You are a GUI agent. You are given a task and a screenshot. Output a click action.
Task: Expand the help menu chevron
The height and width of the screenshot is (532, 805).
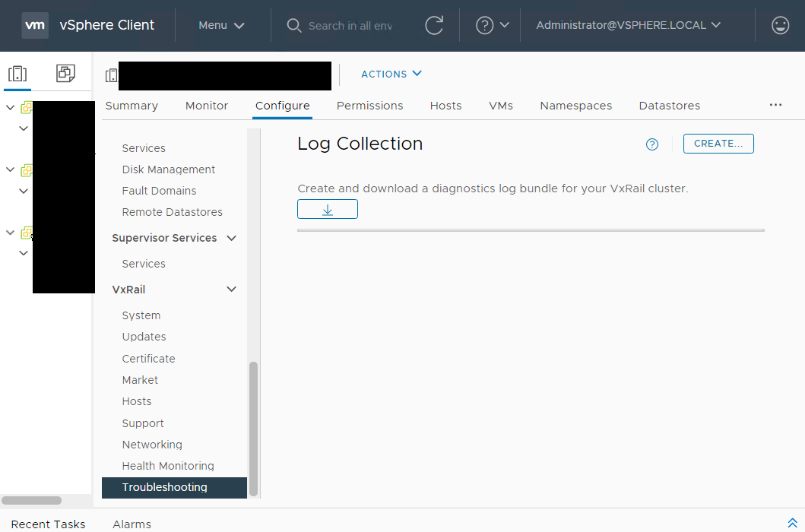coord(505,24)
